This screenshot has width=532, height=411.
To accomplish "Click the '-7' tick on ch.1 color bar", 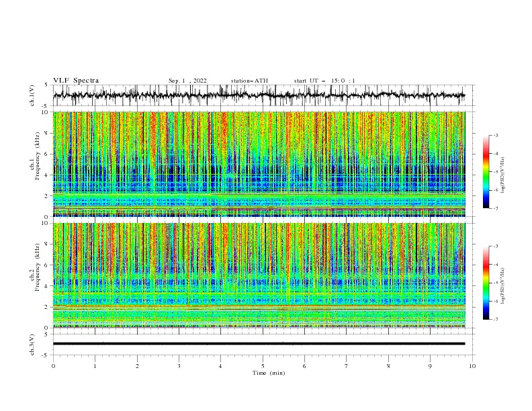I will (x=495, y=208).
